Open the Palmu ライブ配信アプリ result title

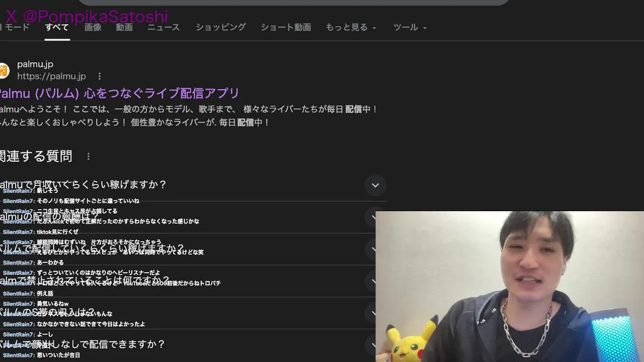click(119, 94)
